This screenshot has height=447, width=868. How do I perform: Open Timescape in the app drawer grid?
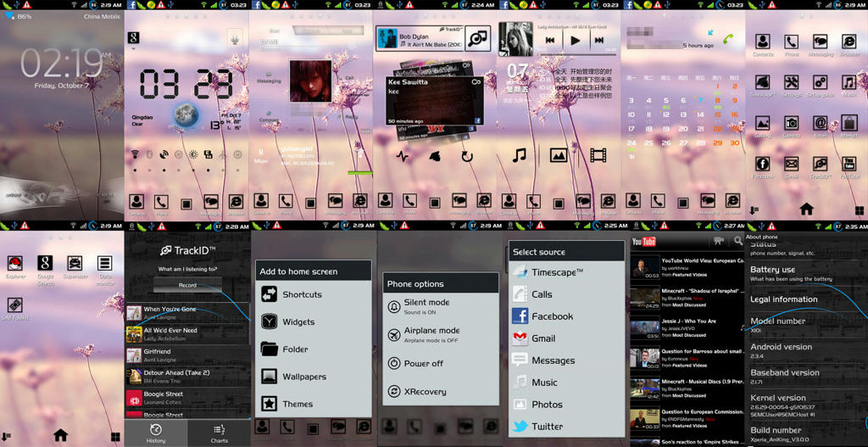(x=763, y=82)
